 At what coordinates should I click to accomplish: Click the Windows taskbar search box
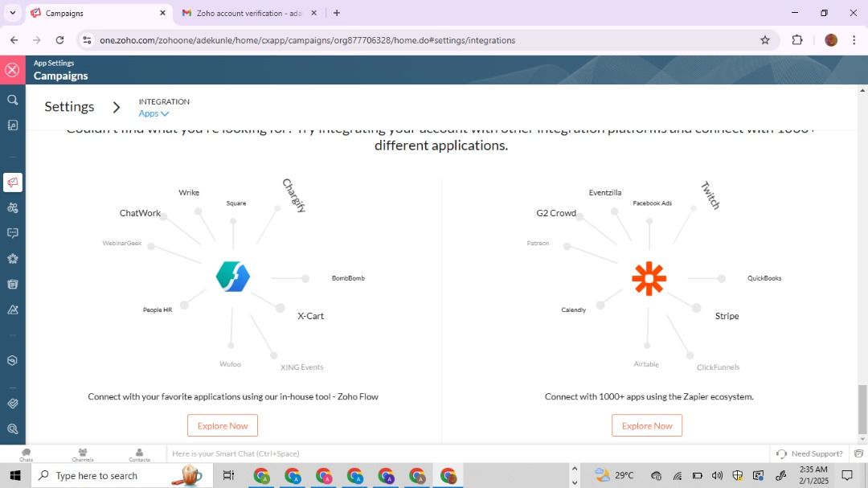[122, 475]
